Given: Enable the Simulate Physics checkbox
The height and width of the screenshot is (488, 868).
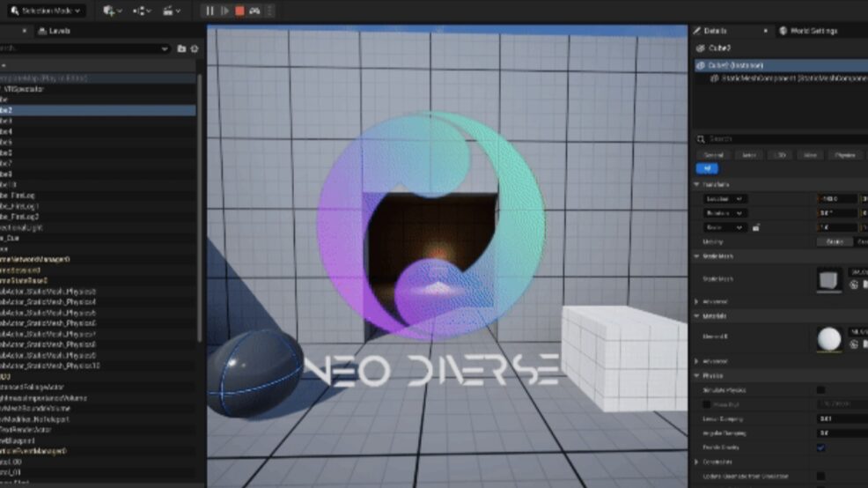Looking at the screenshot, I should (820, 389).
